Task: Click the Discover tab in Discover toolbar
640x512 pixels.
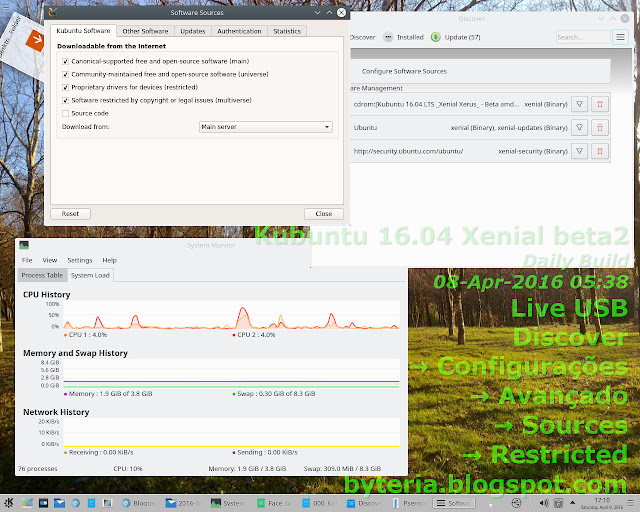Action: pyautogui.click(x=362, y=37)
